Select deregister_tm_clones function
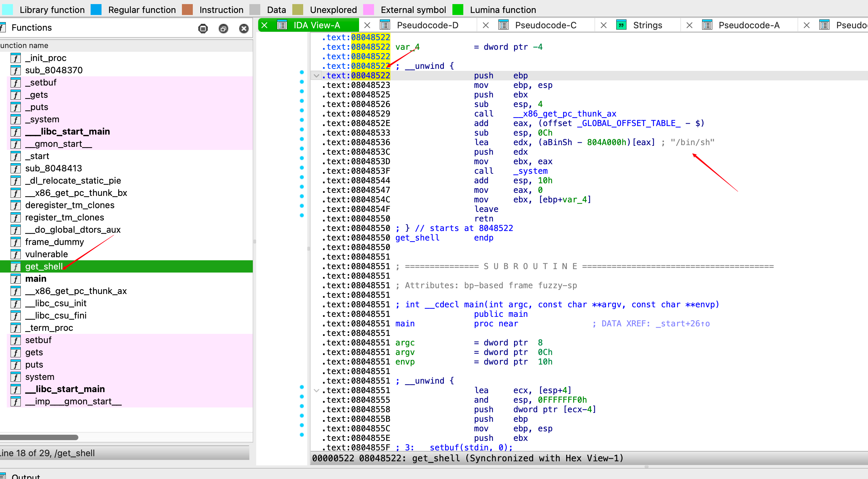868x479 pixels. click(126, 205)
